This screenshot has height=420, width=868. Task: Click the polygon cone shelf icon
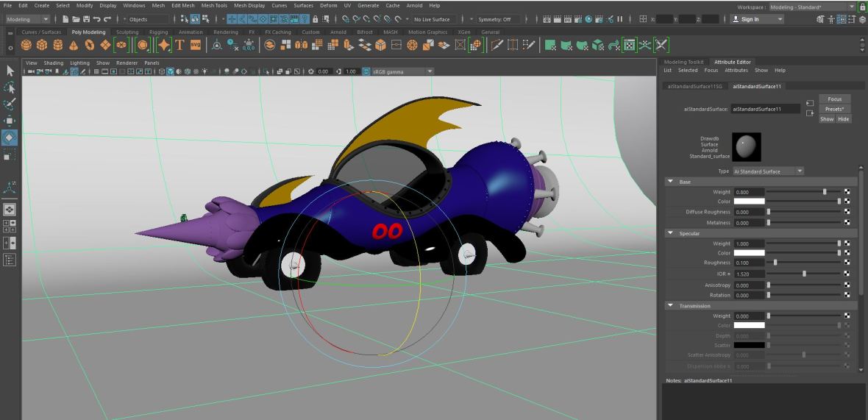(74, 46)
